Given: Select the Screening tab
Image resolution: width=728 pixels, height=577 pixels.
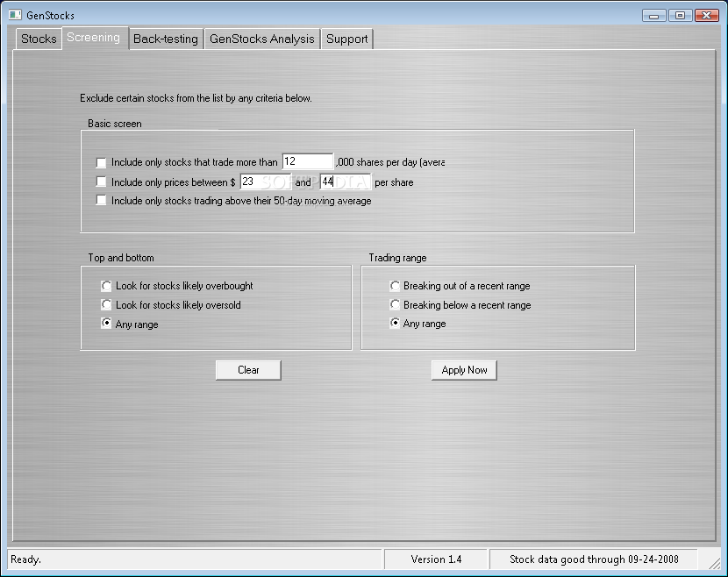Looking at the screenshot, I should [94, 38].
